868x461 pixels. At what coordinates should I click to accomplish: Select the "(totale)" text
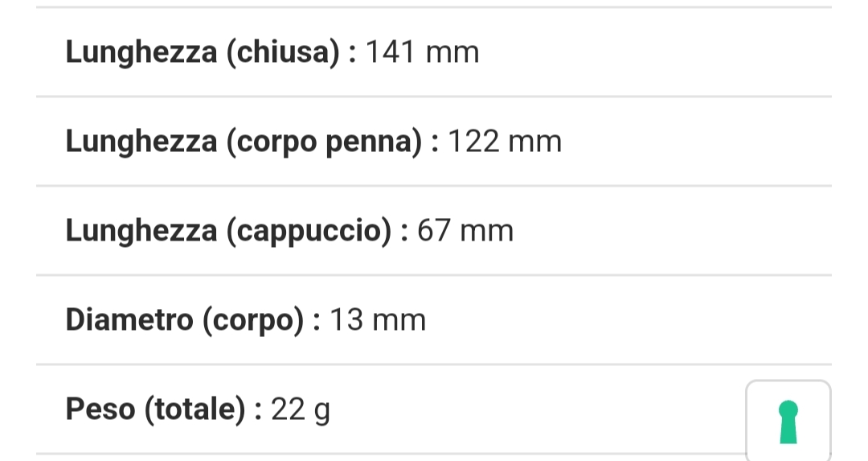tap(194, 410)
